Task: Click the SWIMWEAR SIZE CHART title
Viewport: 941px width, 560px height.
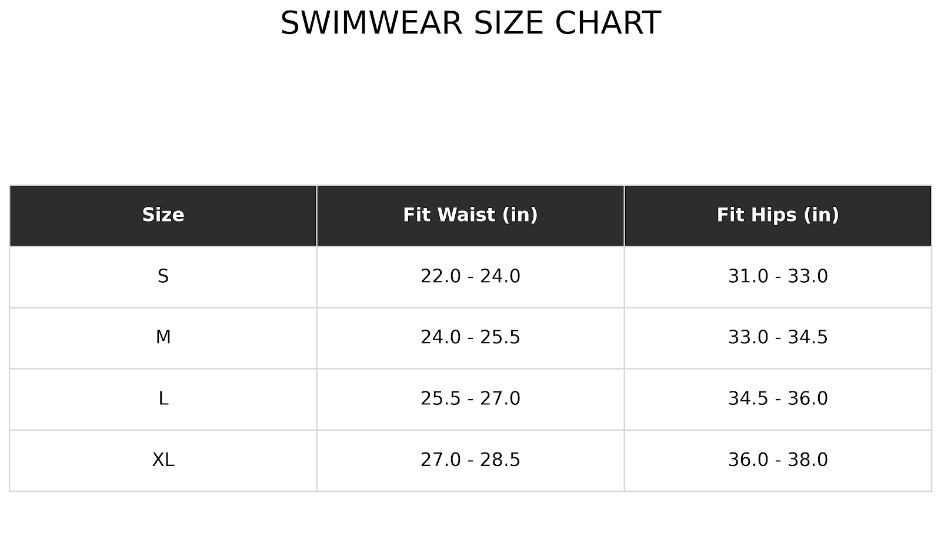Action: 470,24
